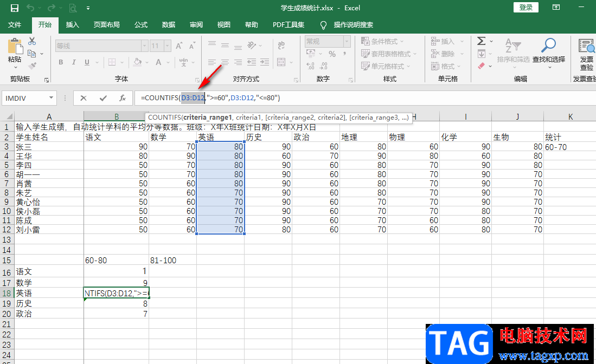Open the number format dropdown (常规)
Screen dimensions: 596x364
[347, 41]
